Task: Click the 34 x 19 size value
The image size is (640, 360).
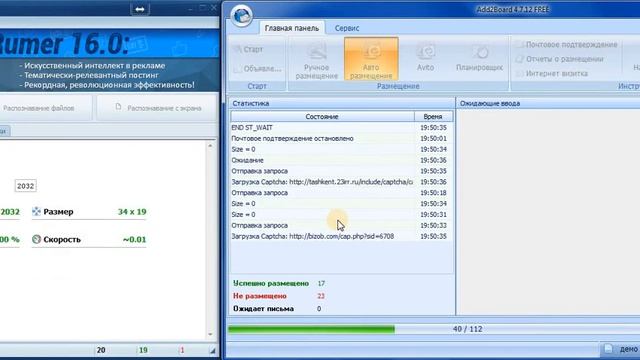Action: pos(132,212)
